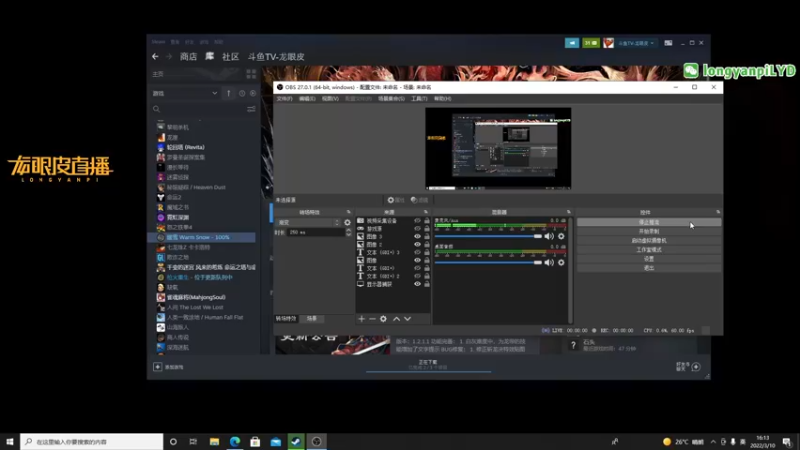Toggle lock on 显示器捕获 source
The height and width of the screenshot is (450, 800).
tap(427, 284)
